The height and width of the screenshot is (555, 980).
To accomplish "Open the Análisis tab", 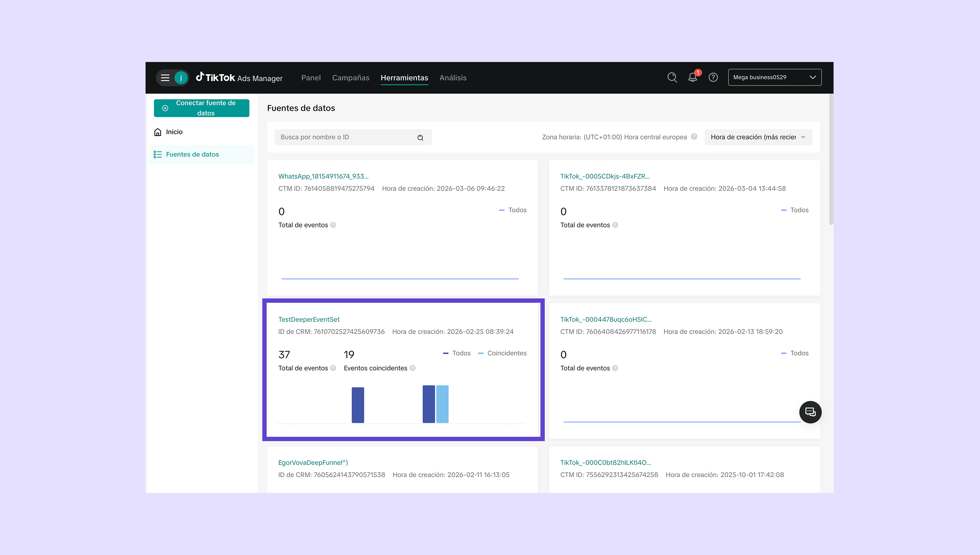I will pos(453,78).
